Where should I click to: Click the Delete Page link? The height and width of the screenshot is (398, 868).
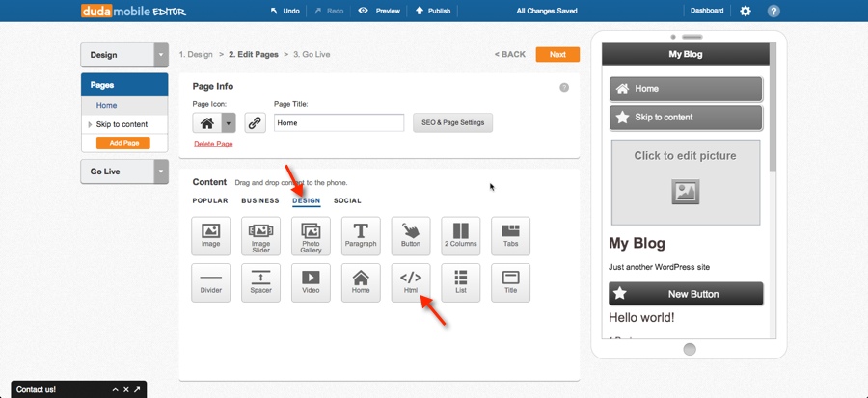213,144
